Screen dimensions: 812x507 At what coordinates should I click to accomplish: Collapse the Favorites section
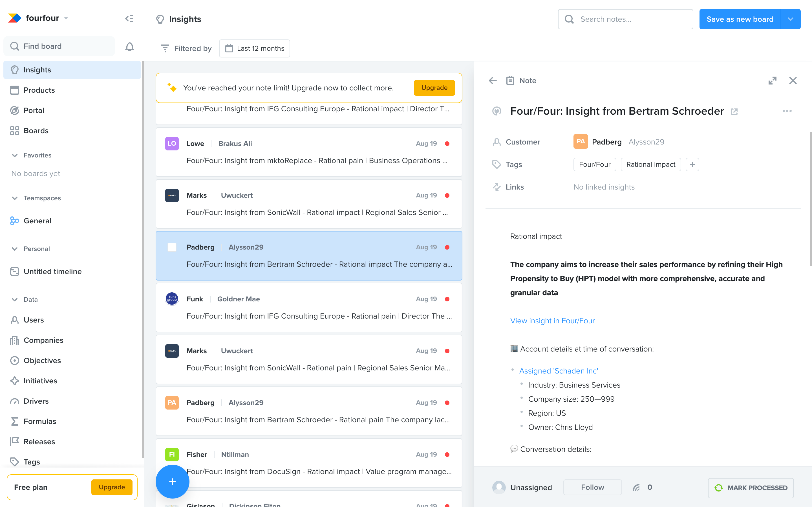point(14,155)
